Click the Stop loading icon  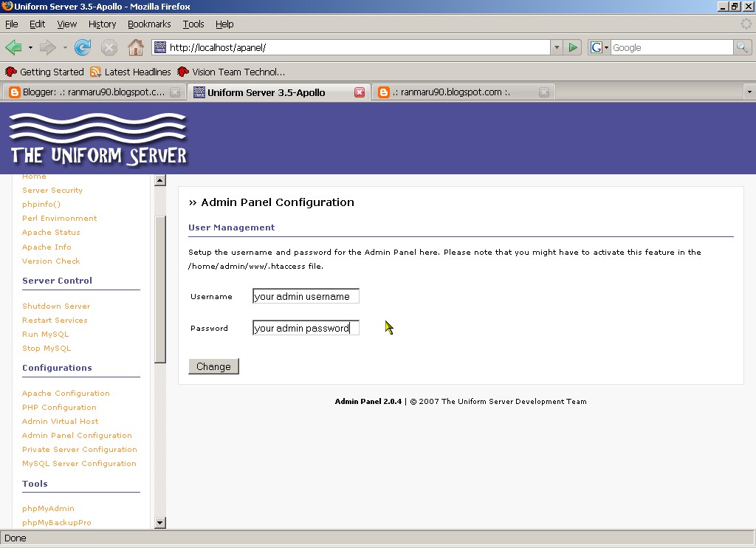click(109, 47)
